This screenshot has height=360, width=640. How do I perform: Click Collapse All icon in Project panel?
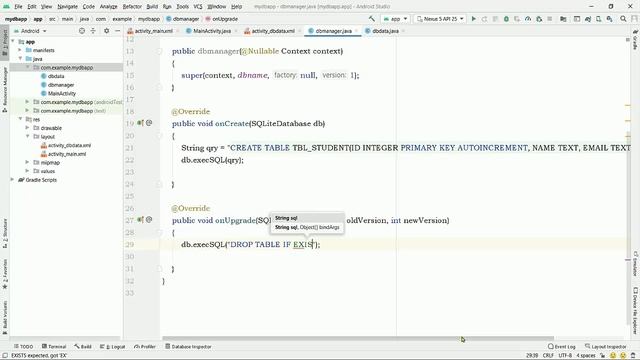(93, 31)
